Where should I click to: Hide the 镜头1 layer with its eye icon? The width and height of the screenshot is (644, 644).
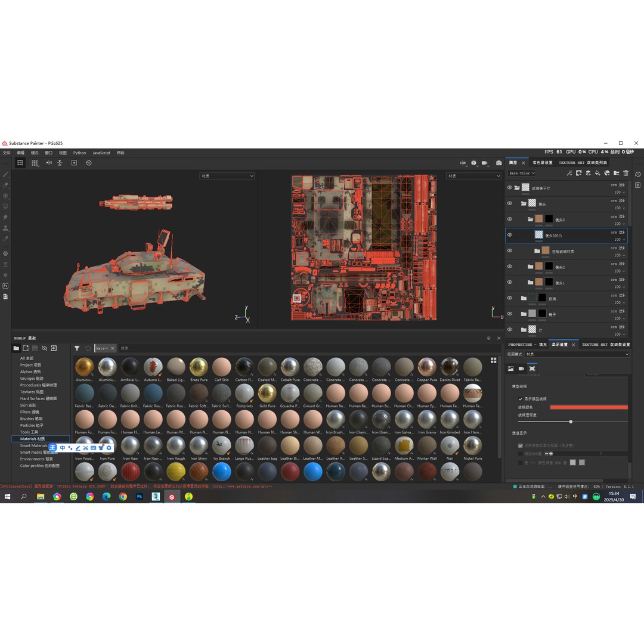pos(510,282)
